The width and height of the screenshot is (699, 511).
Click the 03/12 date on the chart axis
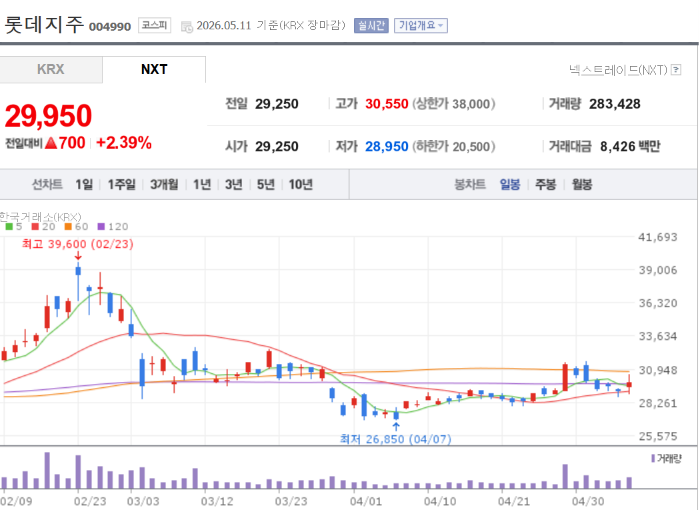pyautogui.click(x=217, y=501)
